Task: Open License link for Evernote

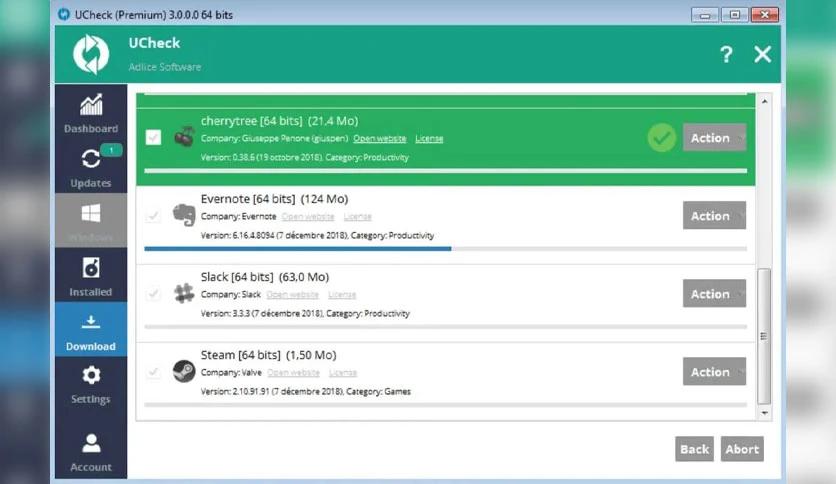Action: (x=358, y=216)
